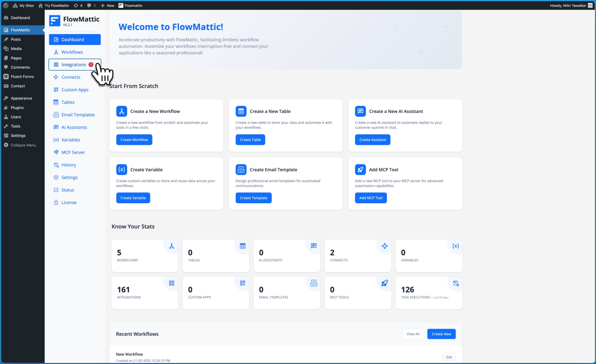Click the Create a New Table card icon
The width and height of the screenshot is (596, 364).
point(241,111)
